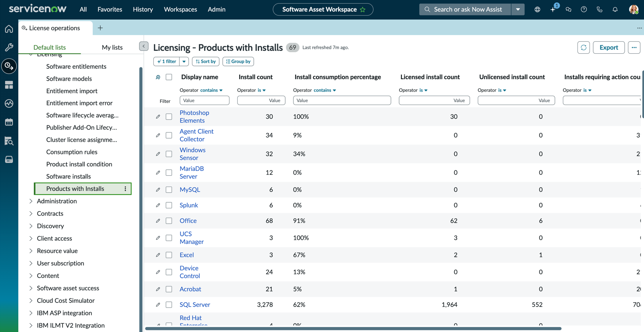644x332 pixels.
Task: Check the Photoshop Elements row checkbox
Action: (169, 117)
